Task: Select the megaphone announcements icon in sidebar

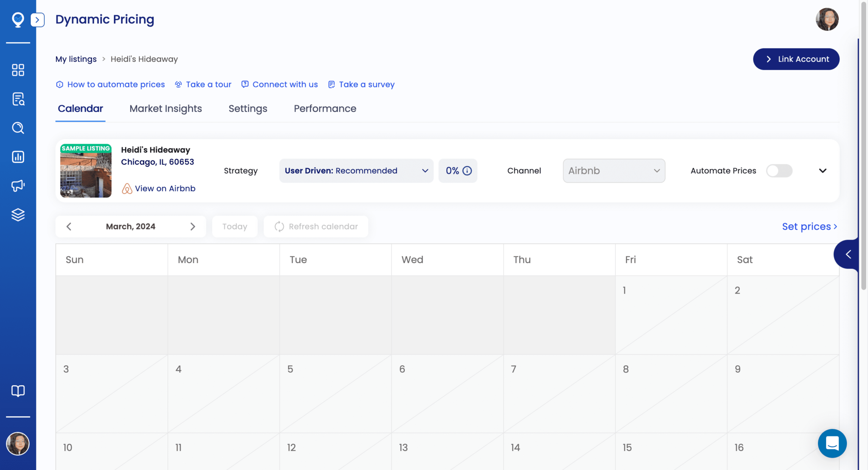Action: (x=18, y=186)
